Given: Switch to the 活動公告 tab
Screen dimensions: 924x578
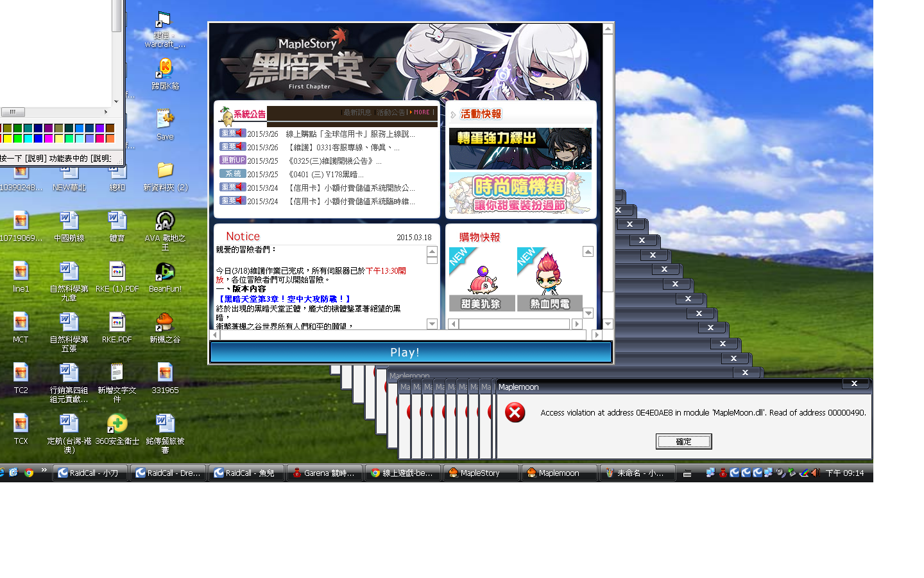Looking at the screenshot, I should point(391,112).
